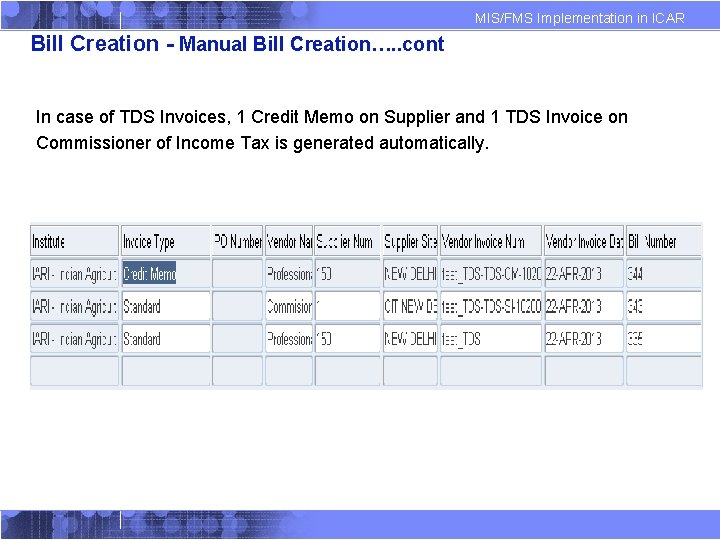The height and width of the screenshot is (540, 720).
Task: Click the Commissioner vendor name field
Action: (289, 306)
